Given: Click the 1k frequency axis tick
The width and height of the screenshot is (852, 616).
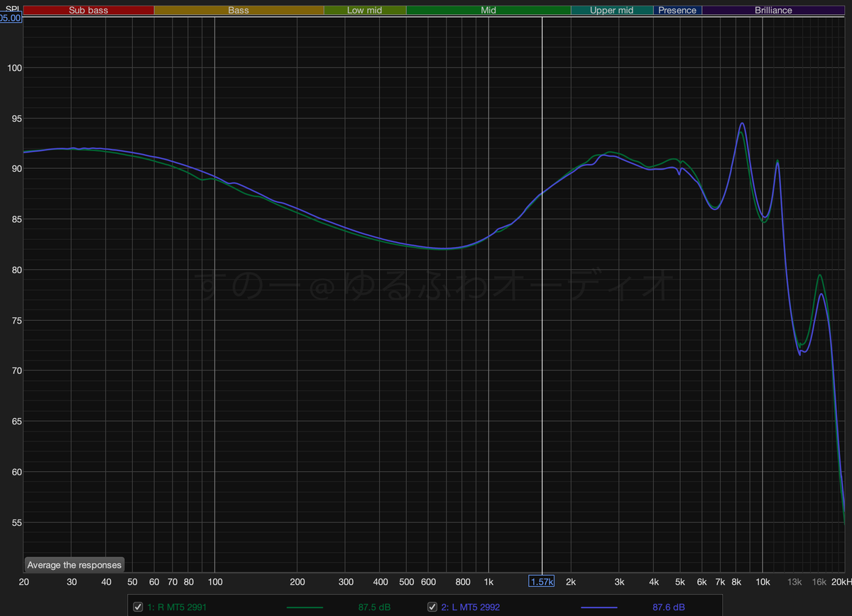Looking at the screenshot, I should pyautogui.click(x=488, y=582).
